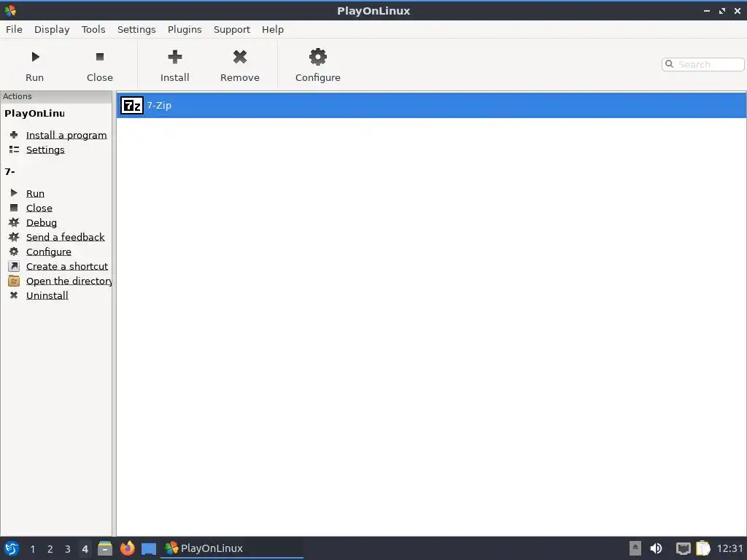
Task: Open sidebar Settings link
Action: (x=45, y=149)
